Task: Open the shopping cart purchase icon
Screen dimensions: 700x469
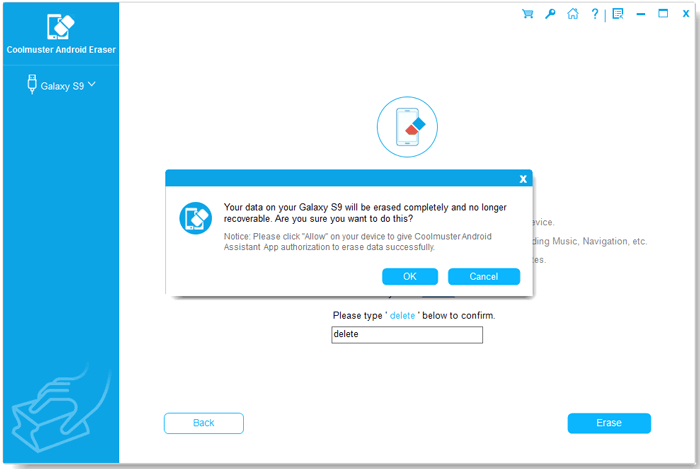Action: (527, 14)
